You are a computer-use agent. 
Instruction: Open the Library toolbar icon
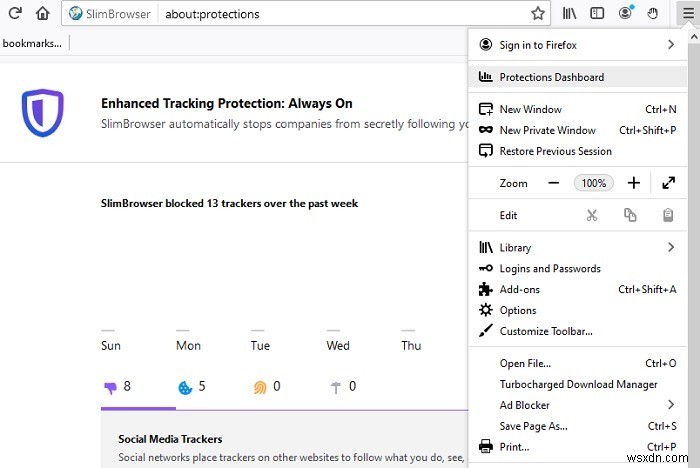(570, 14)
